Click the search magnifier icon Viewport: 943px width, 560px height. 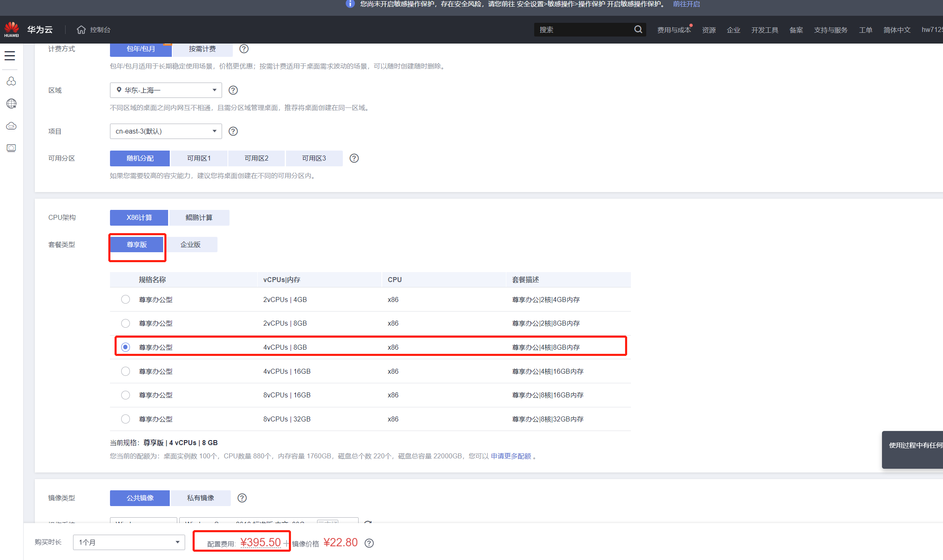638,29
